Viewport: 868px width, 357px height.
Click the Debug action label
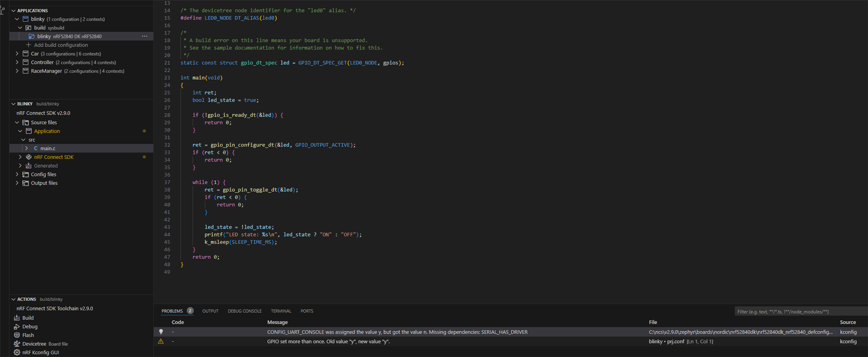click(x=30, y=327)
